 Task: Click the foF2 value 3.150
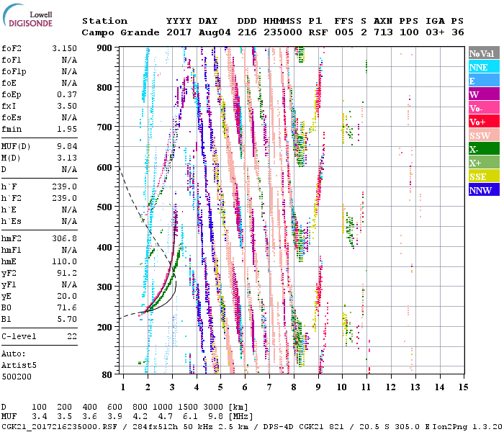(x=63, y=48)
